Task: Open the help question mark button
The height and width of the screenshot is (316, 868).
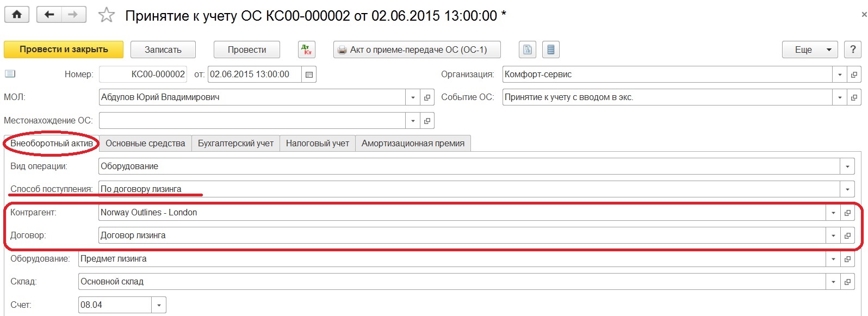Action: [852, 49]
